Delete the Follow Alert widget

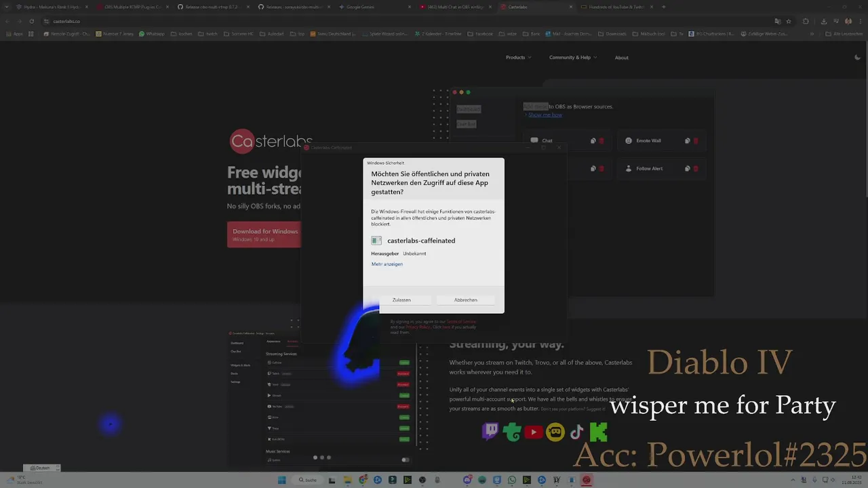coord(696,169)
